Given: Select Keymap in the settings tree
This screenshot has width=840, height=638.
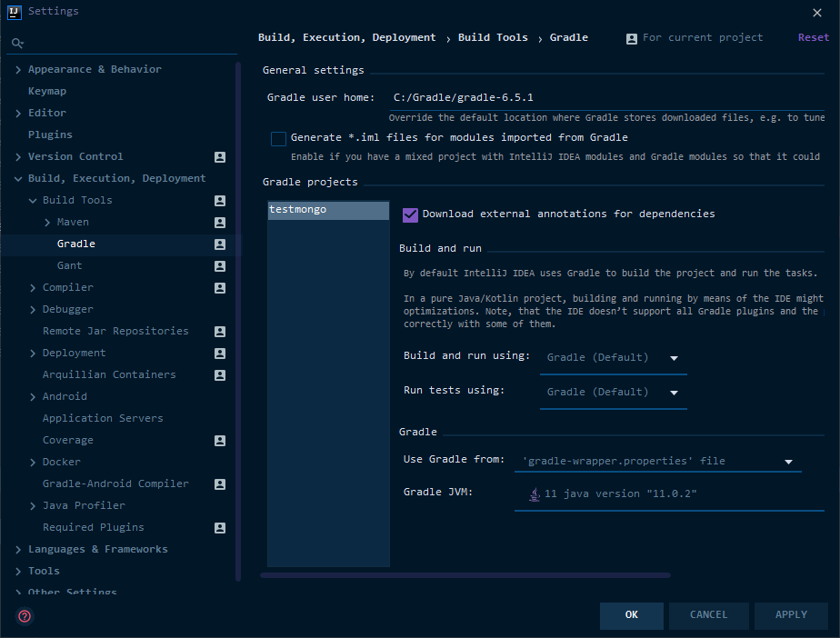Looking at the screenshot, I should (47, 92).
